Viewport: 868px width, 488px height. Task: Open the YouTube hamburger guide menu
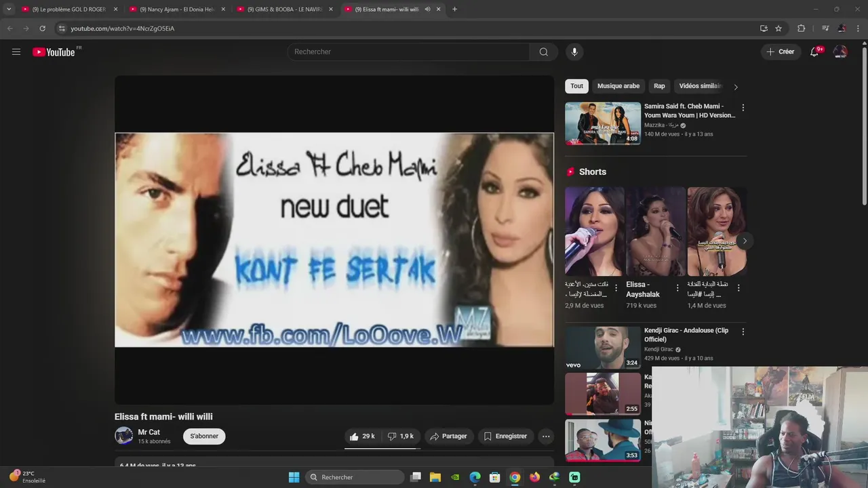coord(16,52)
